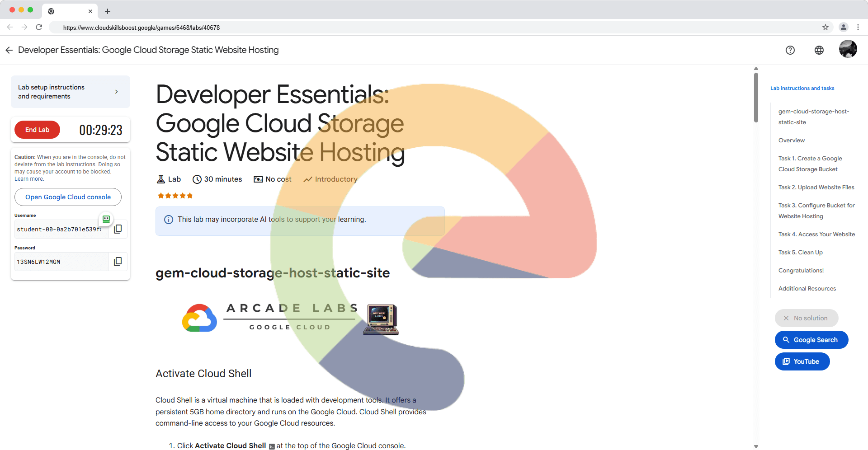Open a new browser tab

[x=108, y=11]
